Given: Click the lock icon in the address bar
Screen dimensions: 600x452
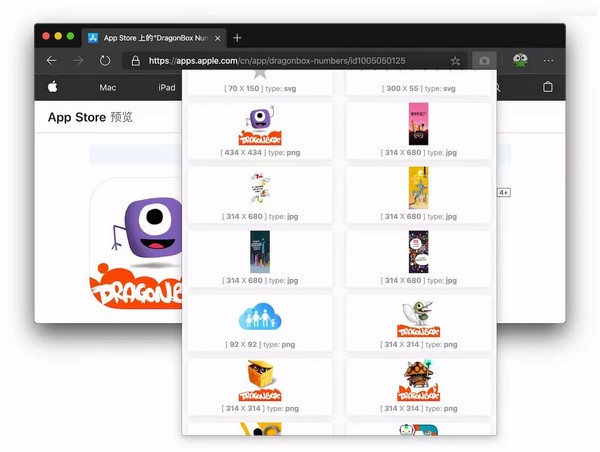Looking at the screenshot, I should point(135,60).
